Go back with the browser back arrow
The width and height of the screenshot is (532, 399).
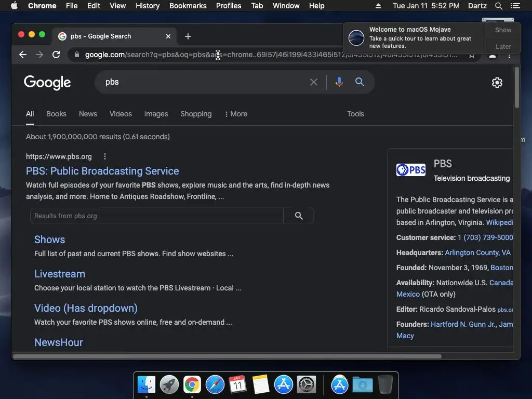click(x=23, y=55)
